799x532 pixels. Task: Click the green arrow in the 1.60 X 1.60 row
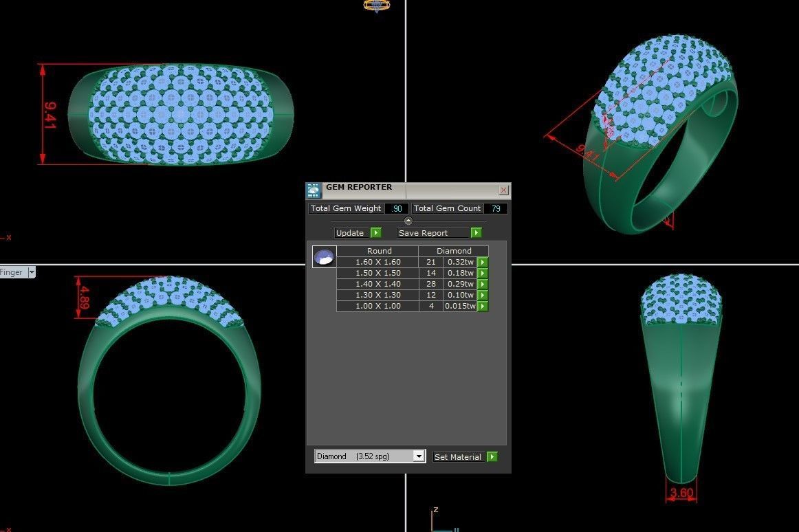point(483,262)
